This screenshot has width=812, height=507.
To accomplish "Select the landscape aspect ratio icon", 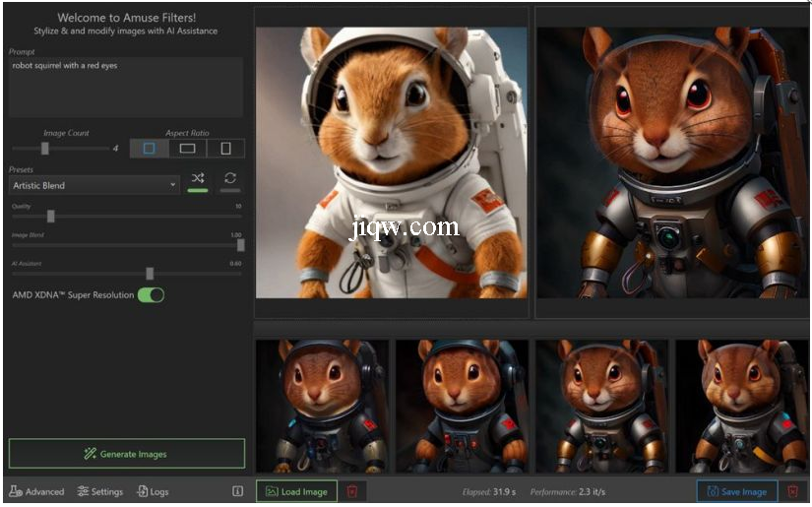I will (x=187, y=149).
